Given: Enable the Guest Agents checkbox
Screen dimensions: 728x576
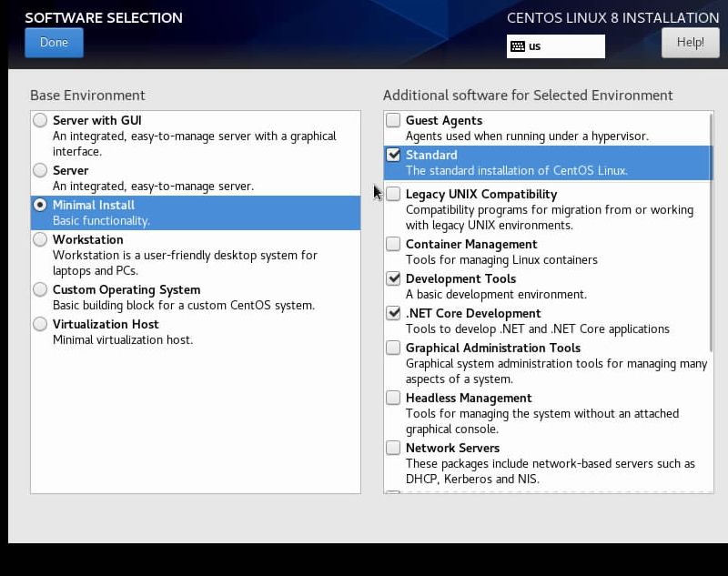Looking at the screenshot, I should pos(393,120).
